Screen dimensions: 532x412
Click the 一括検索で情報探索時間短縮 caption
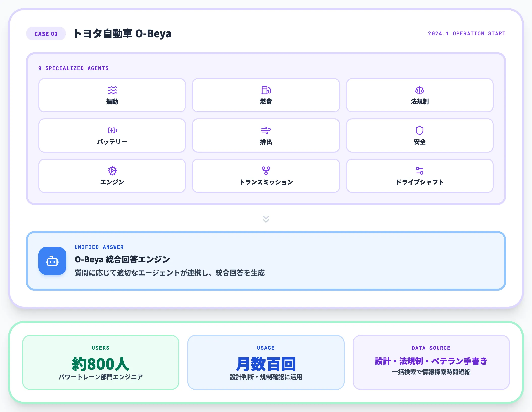[x=431, y=372]
